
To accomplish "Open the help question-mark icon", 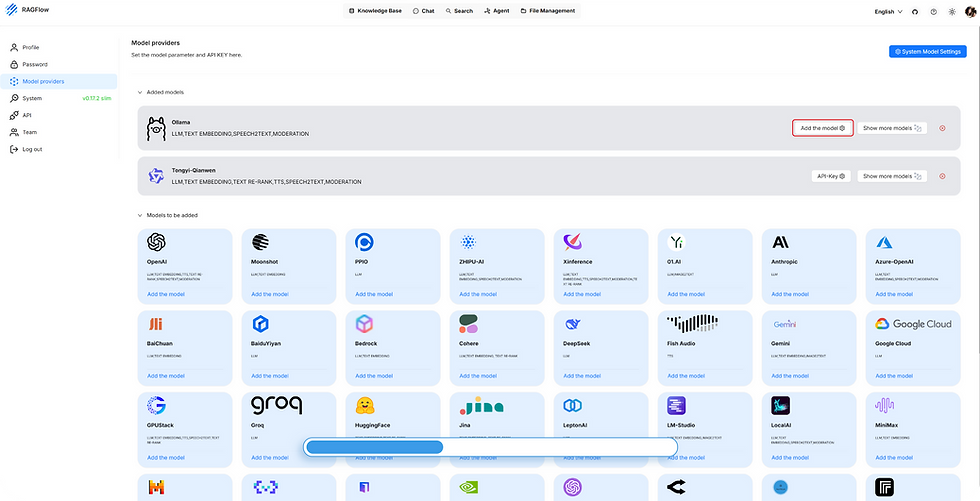I will [934, 11].
